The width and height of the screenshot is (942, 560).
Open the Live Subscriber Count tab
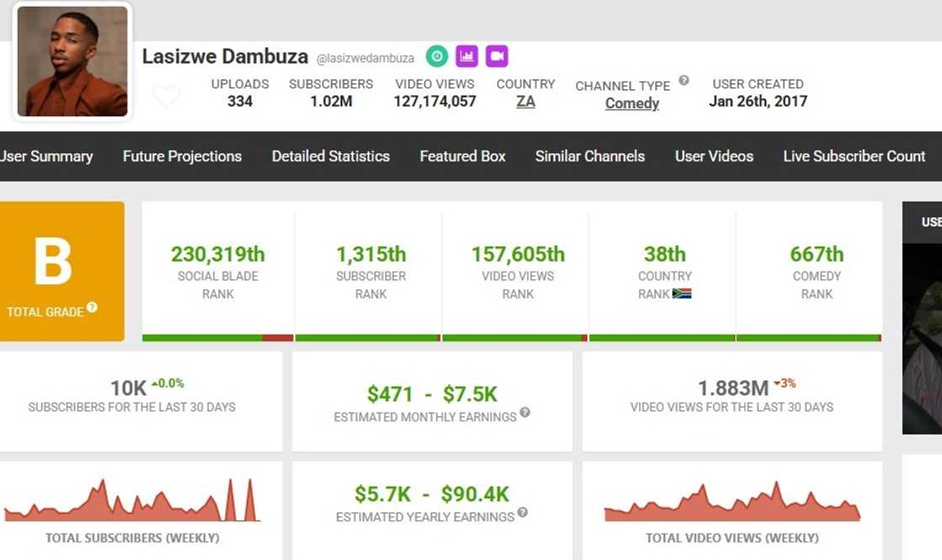pos(854,156)
